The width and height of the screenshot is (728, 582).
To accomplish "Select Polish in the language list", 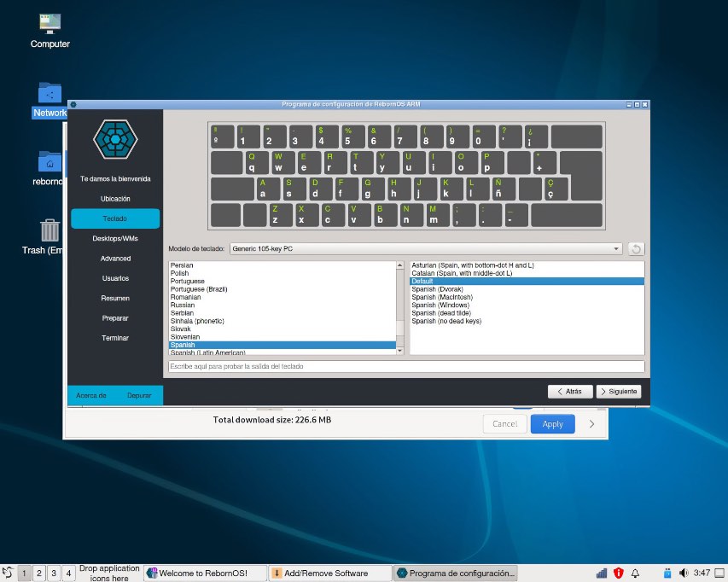I will (282, 273).
